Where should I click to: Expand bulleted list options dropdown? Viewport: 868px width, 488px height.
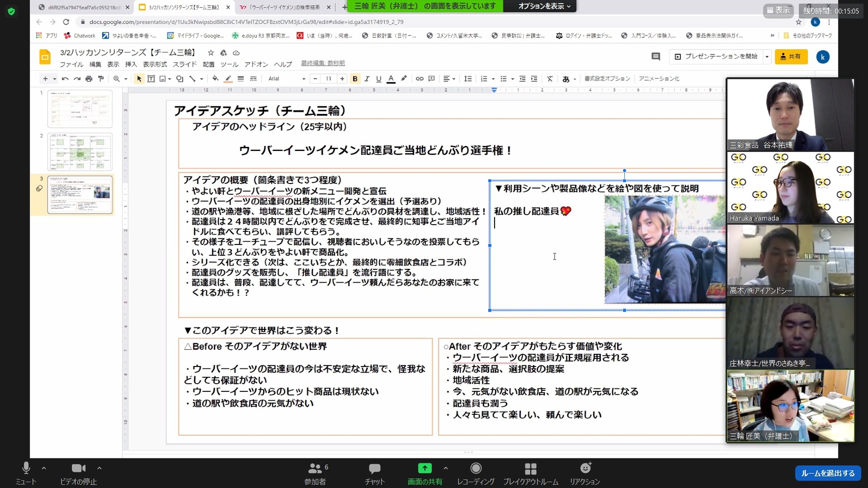coord(512,79)
